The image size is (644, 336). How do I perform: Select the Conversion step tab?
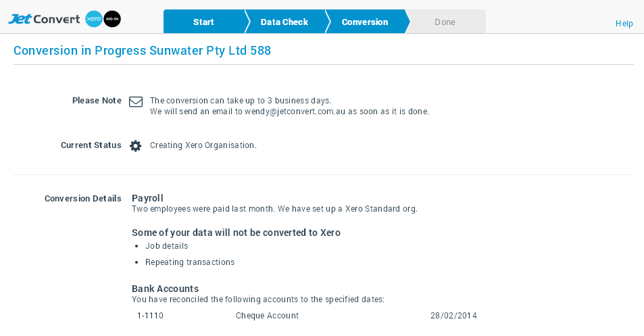click(365, 22)
